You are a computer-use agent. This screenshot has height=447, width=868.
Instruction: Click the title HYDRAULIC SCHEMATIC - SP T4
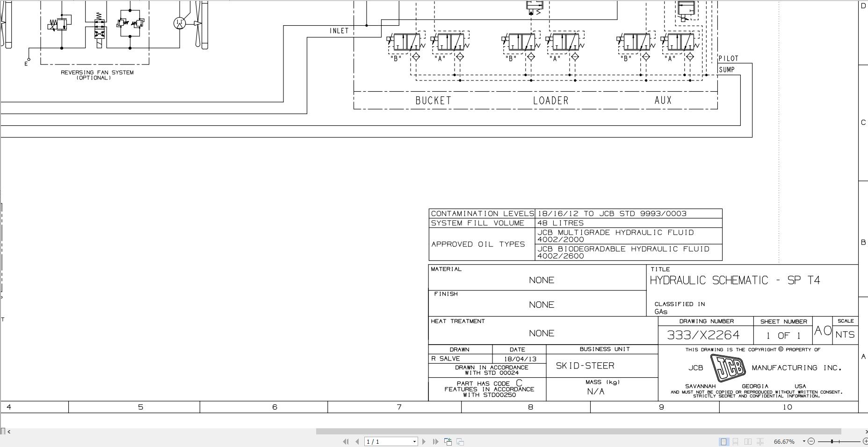pos(735,280)
